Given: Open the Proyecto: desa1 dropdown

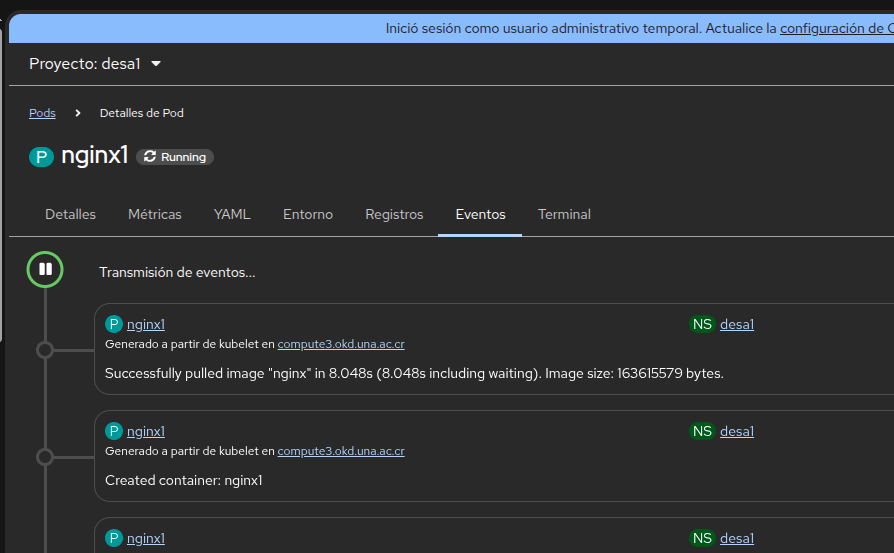Looking at the screenshot, I should click(x=95, y=64).
